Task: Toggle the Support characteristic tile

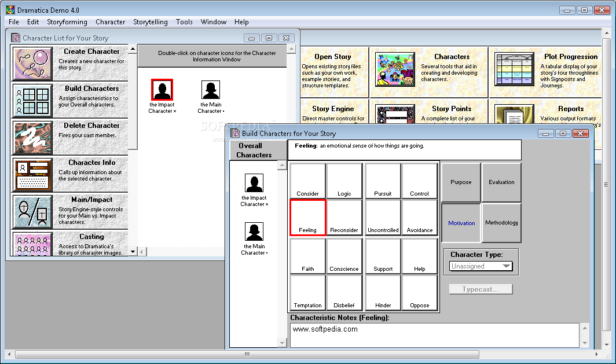Action: click(x=383, y=256)
